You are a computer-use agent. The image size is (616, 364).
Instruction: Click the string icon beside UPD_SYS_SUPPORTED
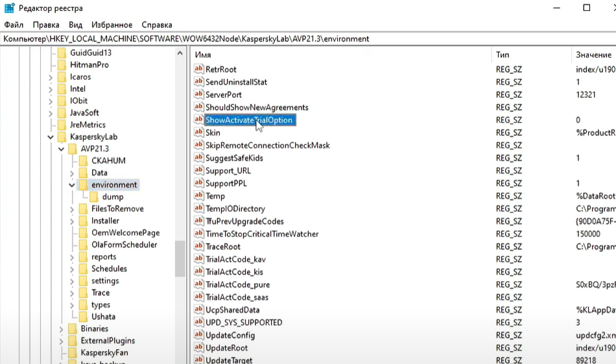pyautogui.click(x=199, y=322)
